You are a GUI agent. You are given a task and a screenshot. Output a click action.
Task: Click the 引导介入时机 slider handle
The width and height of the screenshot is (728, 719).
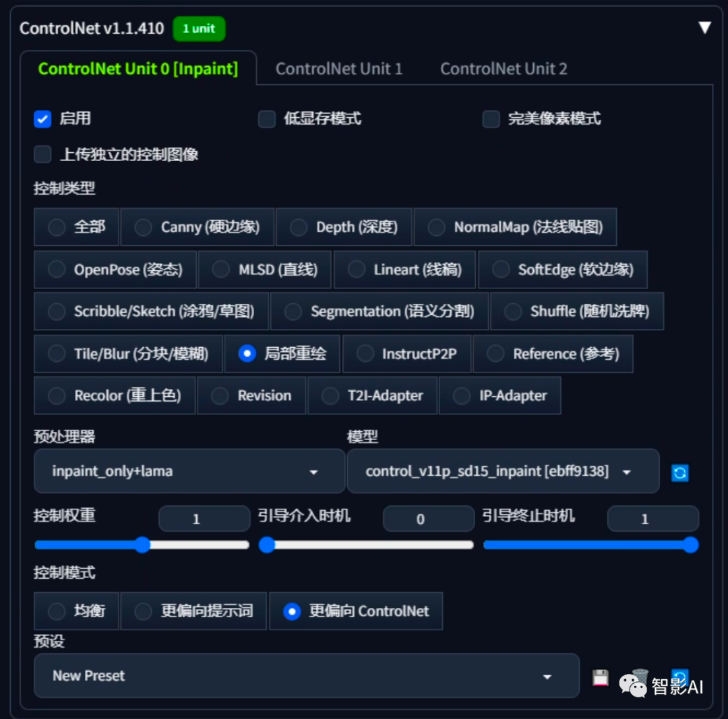[267, 545]
